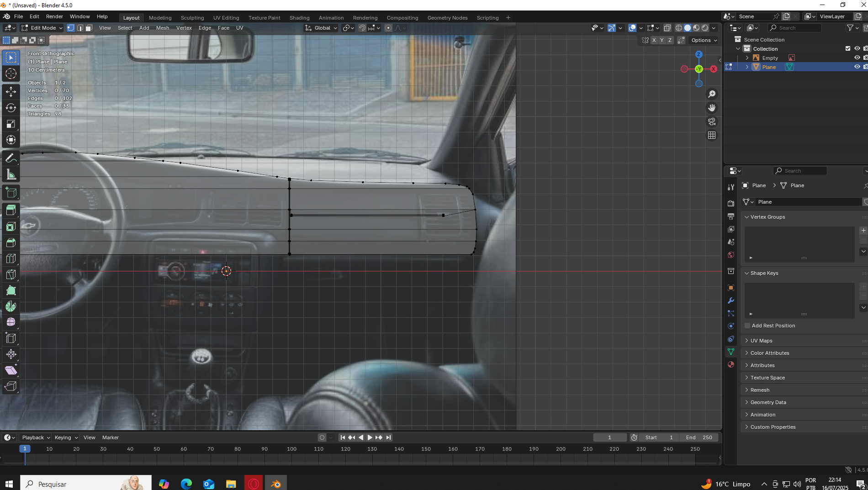
Task: Enable the Add Rest Position checkbox
Action: click(748, 326)
